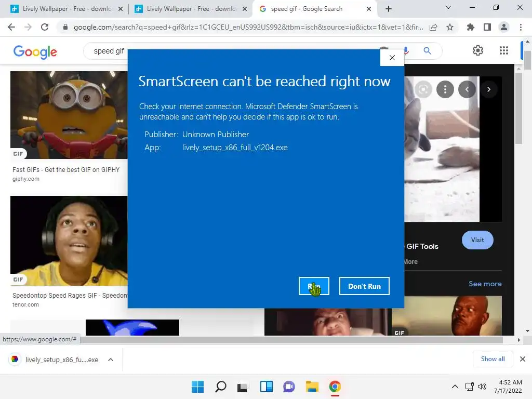This screenshot has height=399, width=532.
Task: Expand options for lively_setup download item
Action: point(111,360)
